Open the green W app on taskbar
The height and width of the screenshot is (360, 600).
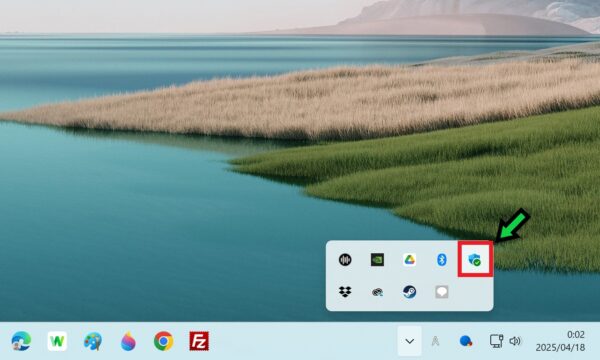(57, 341)
